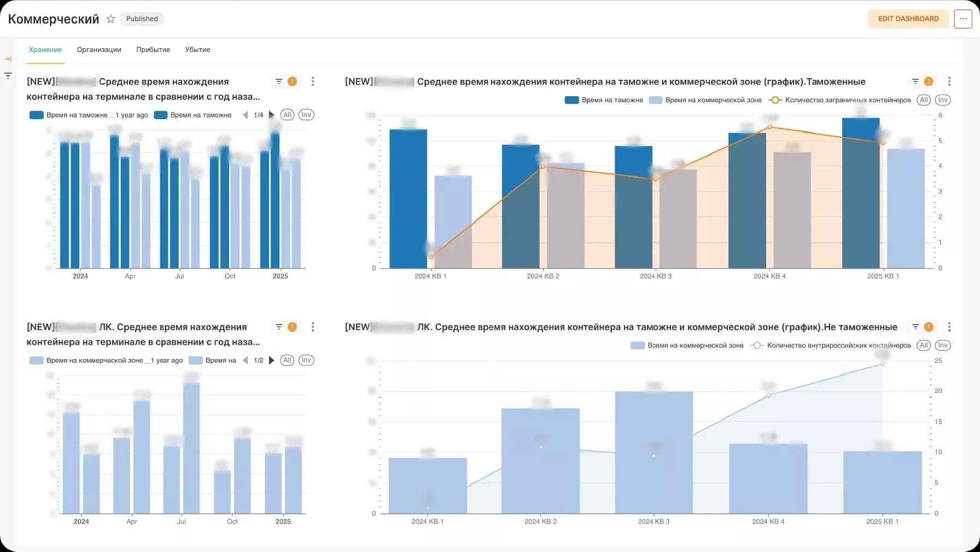This screenshot has height=552, width=980.
Task: Click the EDIT DASHBOARD button
Action: pyautogui.click(x=908, y=19)
